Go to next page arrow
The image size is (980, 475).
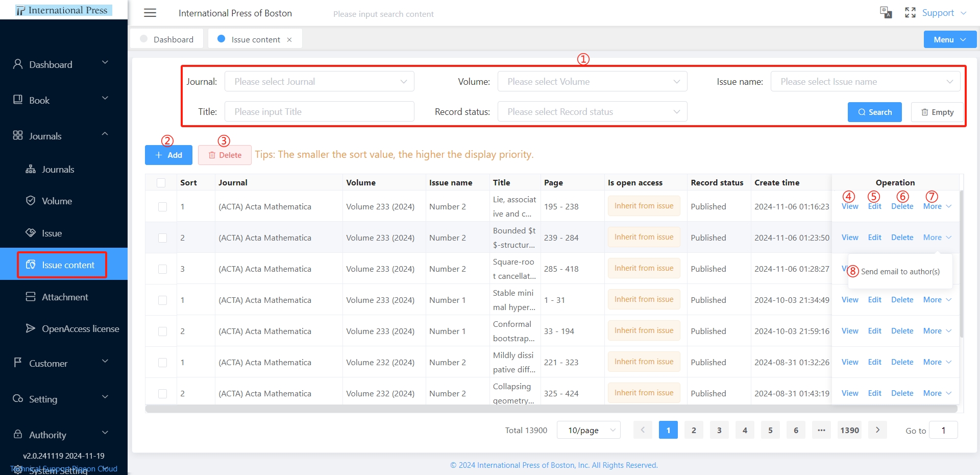click(878, 430)
